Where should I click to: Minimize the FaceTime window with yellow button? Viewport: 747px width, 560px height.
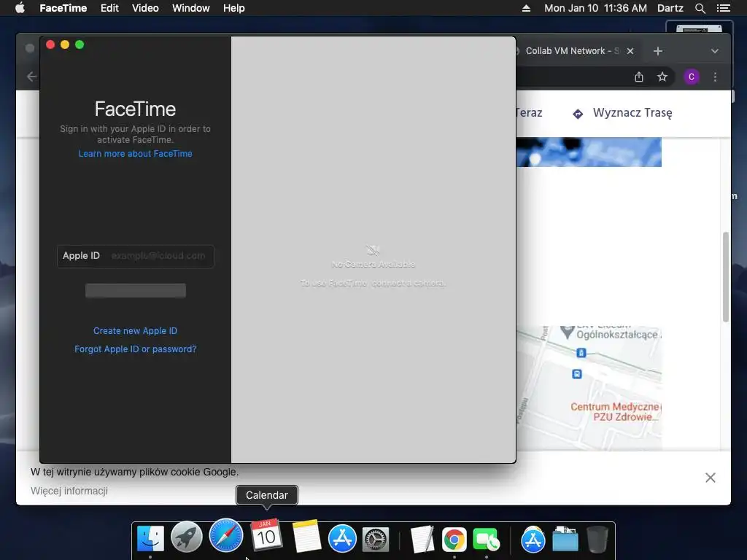point(65,44)
